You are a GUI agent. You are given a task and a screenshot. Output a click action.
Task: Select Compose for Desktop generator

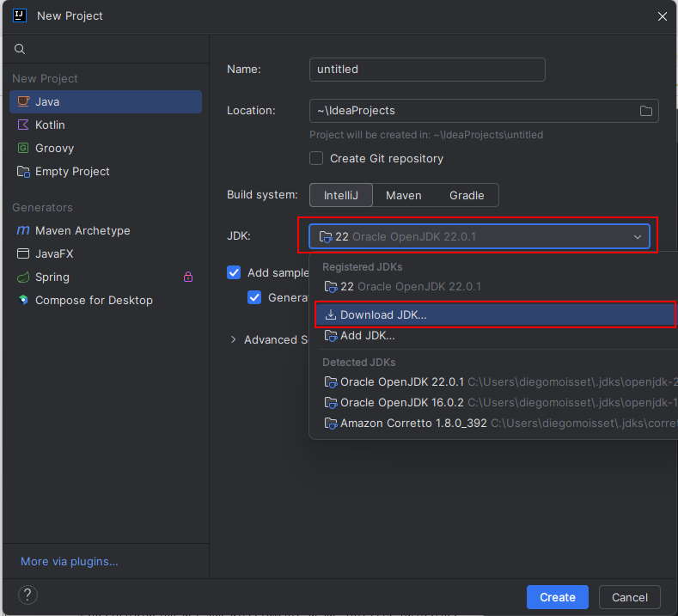[106, 301]
